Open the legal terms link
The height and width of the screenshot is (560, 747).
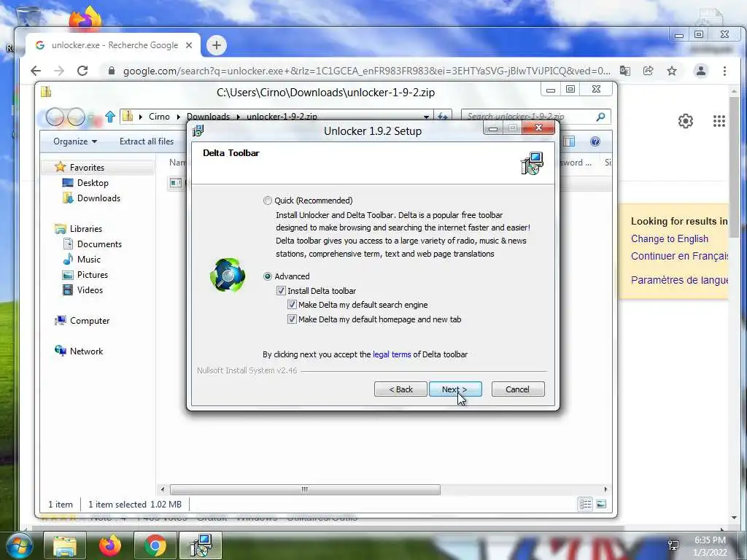point(392,354)
